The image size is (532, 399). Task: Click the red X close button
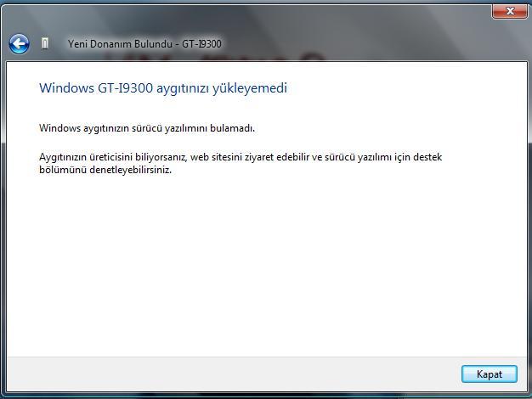[x=509, y=11]
